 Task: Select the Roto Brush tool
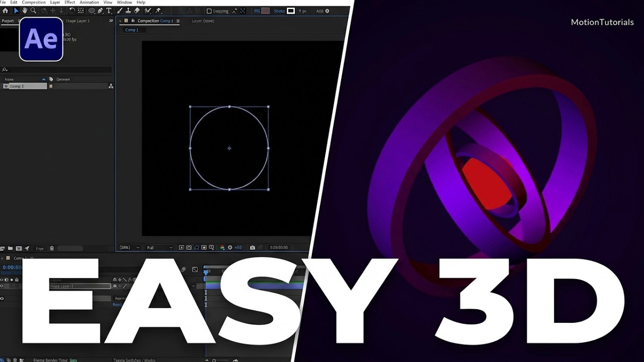coord(148,11)
